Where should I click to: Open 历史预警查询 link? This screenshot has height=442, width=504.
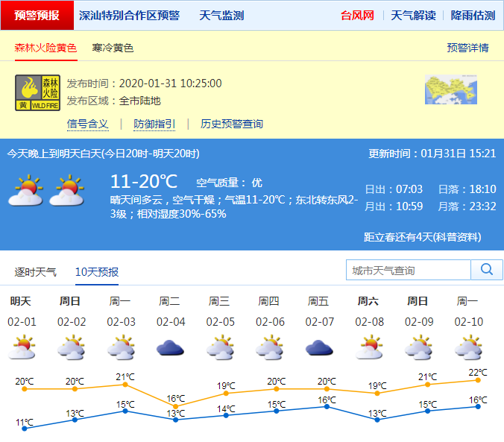232,124
